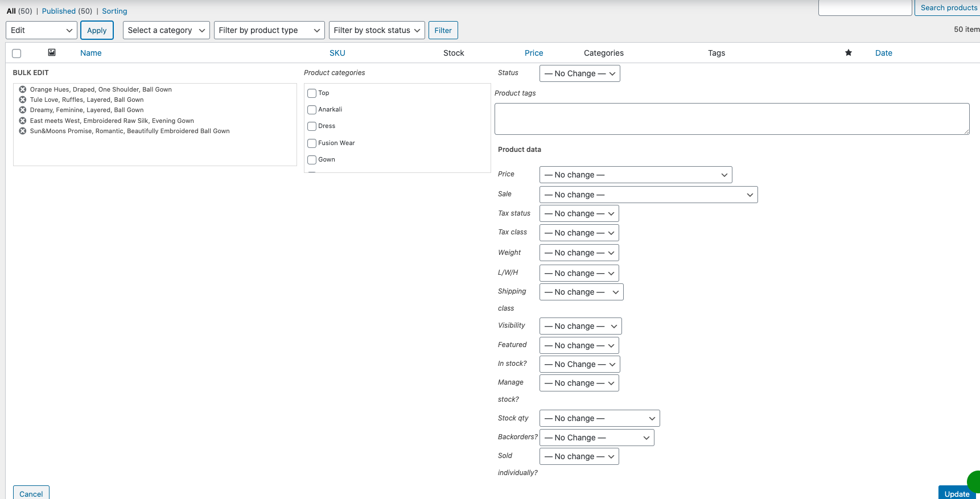Viewport: 980px width, 499px height.
Task: Sort by product image column icon
Action: (52, 52)
